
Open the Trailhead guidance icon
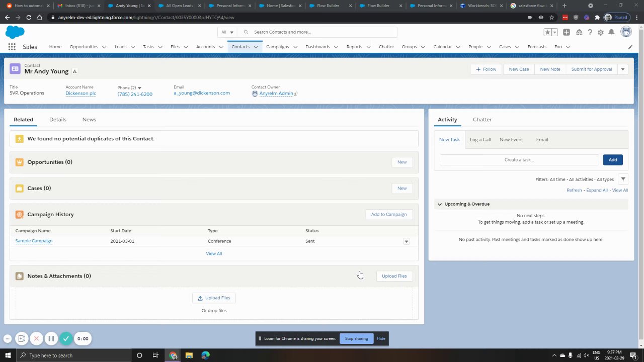click(579, 32)
